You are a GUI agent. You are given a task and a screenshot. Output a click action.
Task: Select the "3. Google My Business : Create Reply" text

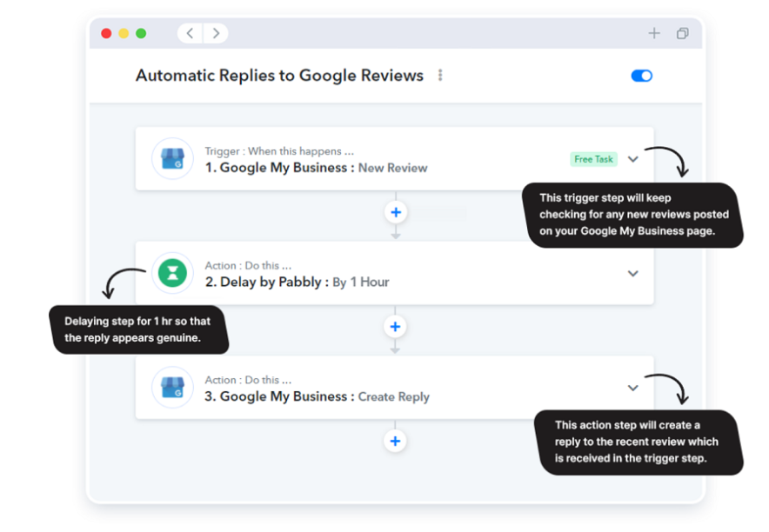point(318,396)
